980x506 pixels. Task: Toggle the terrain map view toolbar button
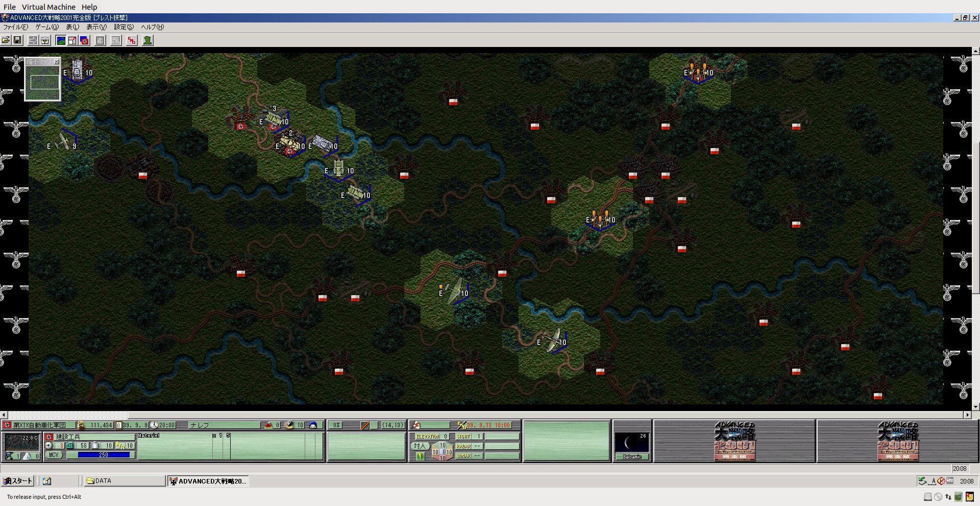point(61,40)
